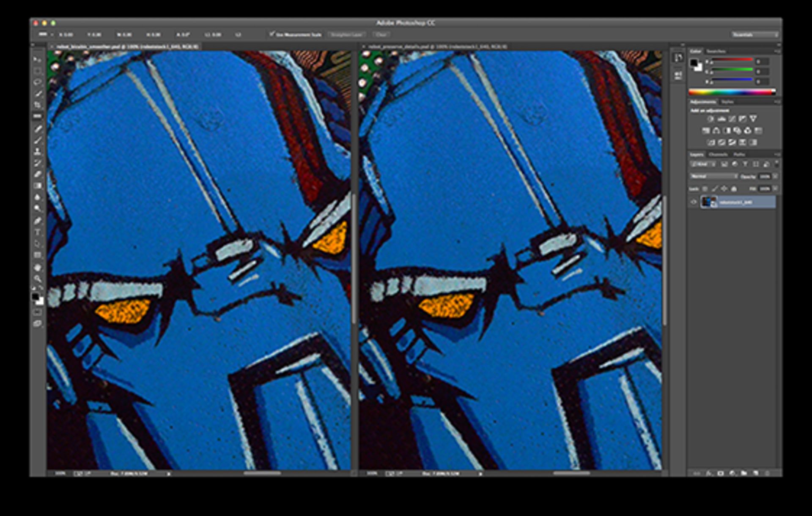Select the Crop tool
The image size is (812, 516).
coord(37,105)
